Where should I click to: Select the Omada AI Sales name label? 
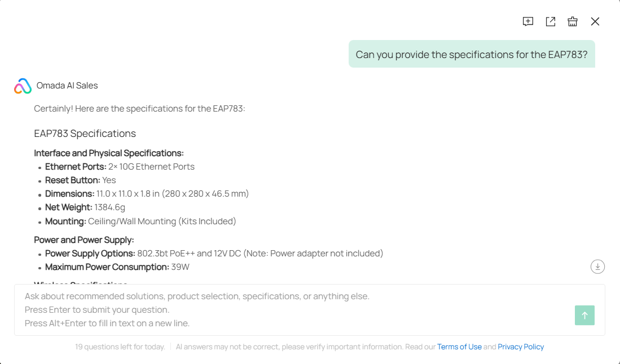[x=67, y=85]
